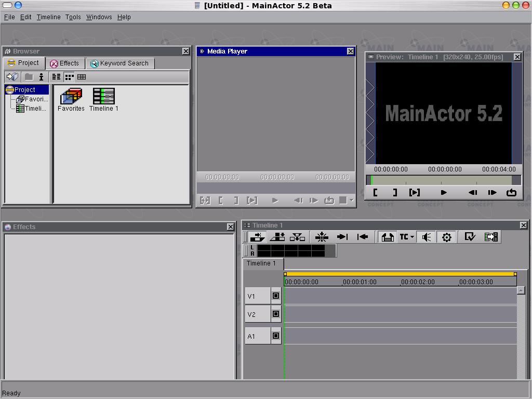Click the export timeline icon with white arrow
532x399 pixels.
pyautogui.click(x=491, y=237)
